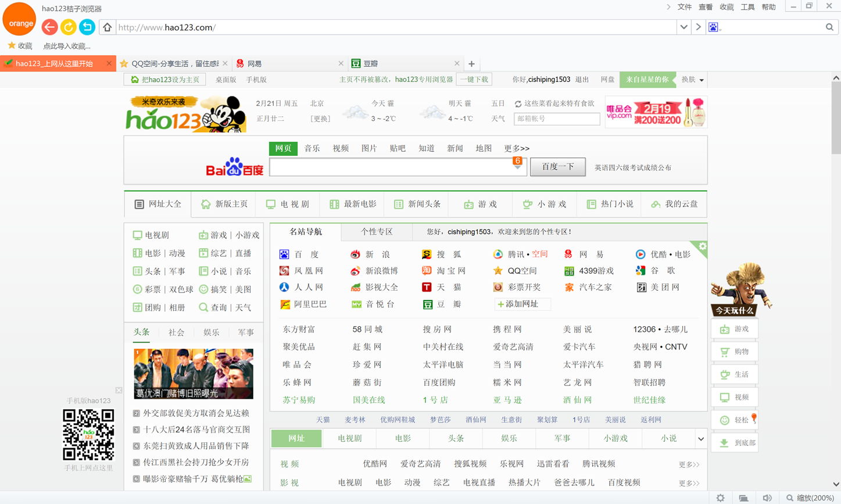Open a new tab with the plus icon
Image resolution: width=841 pixels, height=504 pixels.
click(x=471, y=64)
